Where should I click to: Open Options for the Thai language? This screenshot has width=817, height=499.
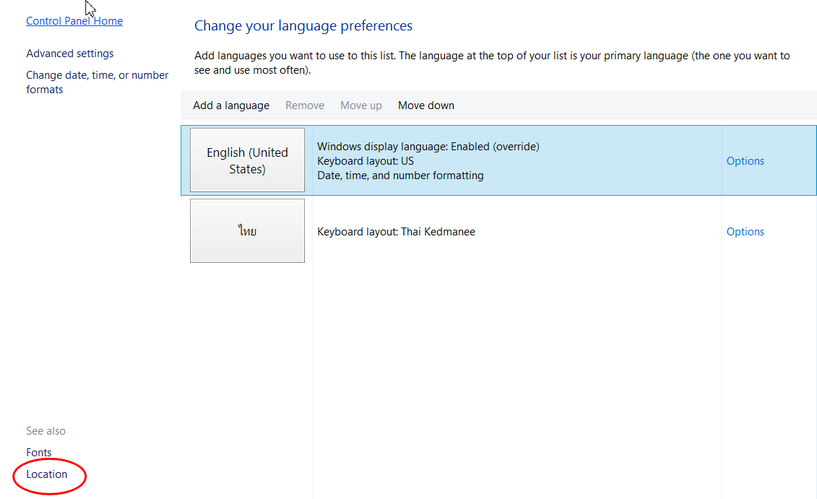[745, 232]
